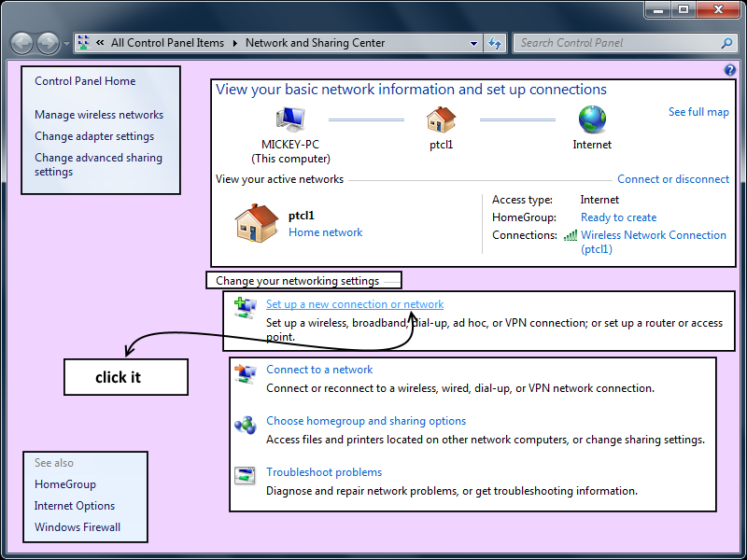
Task: Open the Connect to a network link
Action: tap(319, 370)
